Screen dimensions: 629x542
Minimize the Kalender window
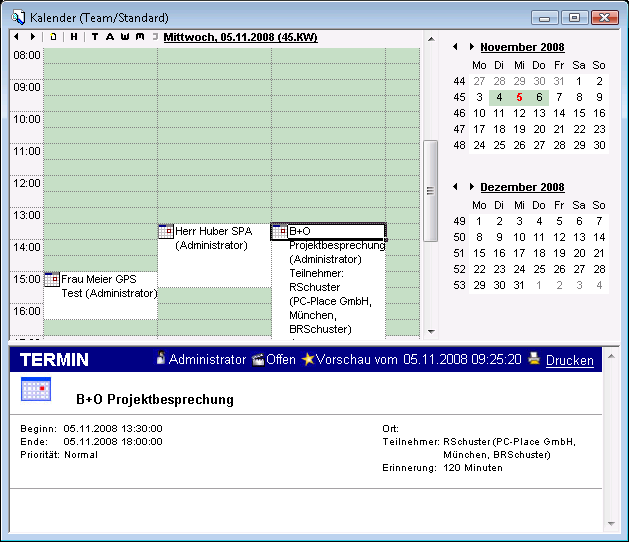[544, 18]
